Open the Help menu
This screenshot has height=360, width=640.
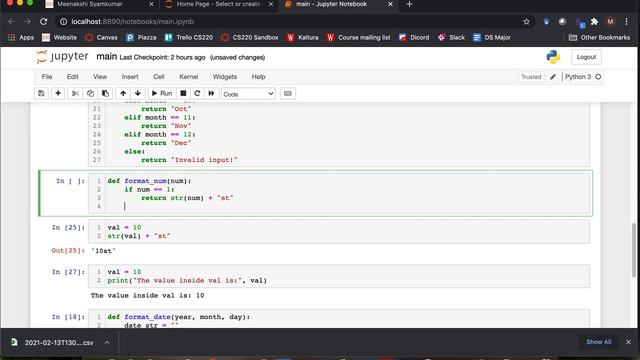[x=258, y=77]
